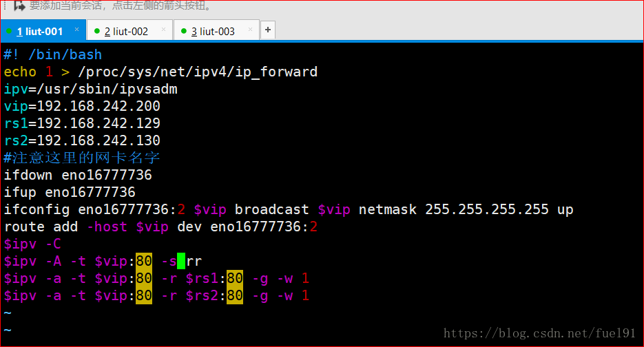
Task: Click the shebang line '#! /bin/bash'
Action: [52, 54]
